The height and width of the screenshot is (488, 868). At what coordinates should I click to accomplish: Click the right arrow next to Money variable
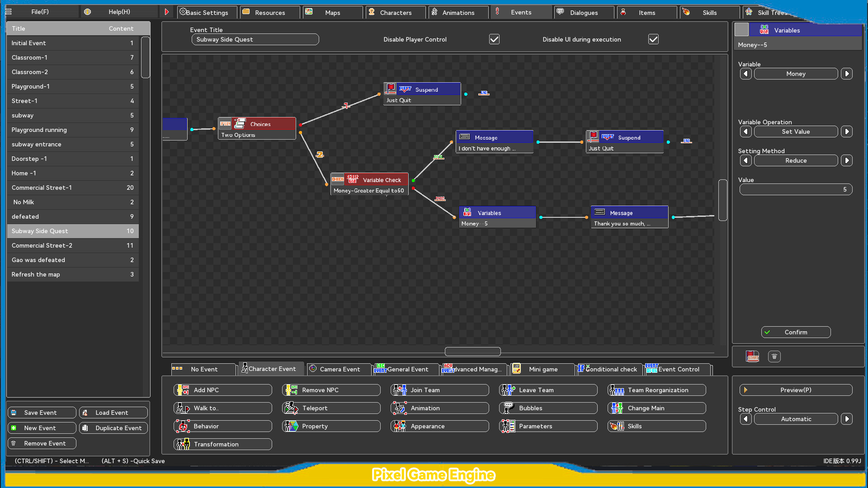coord(847,74)
